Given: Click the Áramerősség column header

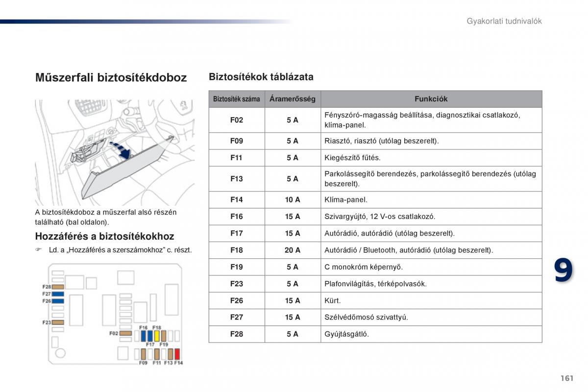Looking at the screenshot, I should [x=293, y=99].
